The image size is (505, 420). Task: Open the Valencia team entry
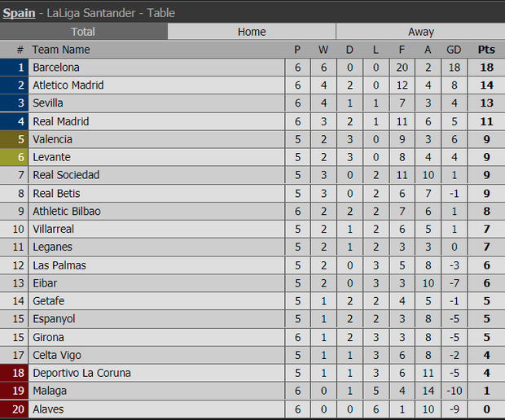click(x=52, y=139)
